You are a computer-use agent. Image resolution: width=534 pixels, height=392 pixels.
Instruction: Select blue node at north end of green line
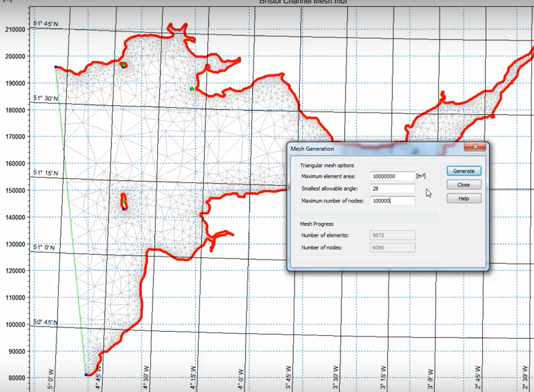click(x=56, y=67)
